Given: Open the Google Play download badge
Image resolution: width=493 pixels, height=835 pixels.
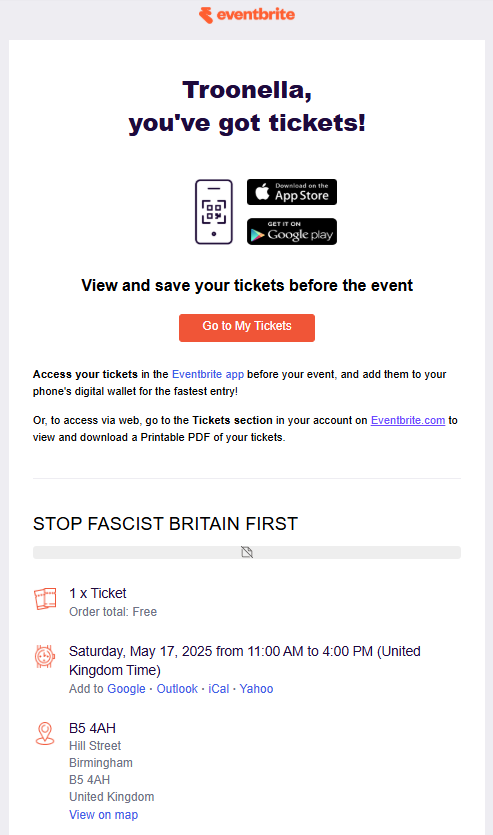Looking at the screenshot, I should (292, 232).
